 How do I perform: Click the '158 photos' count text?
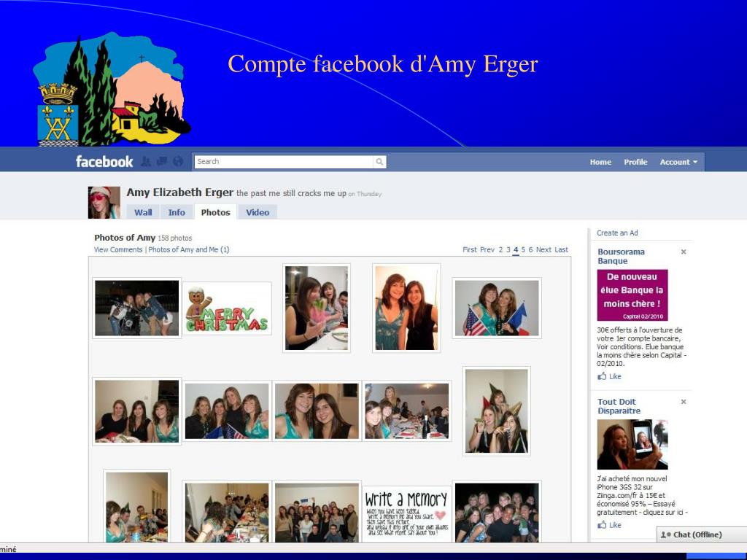[175, 238]
